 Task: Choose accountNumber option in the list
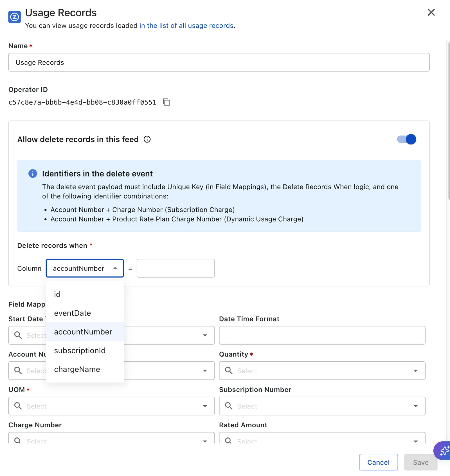85,332
